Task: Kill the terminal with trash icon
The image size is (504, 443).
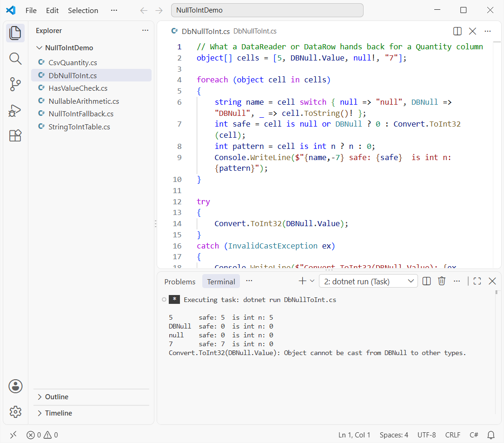Action: 442,281
